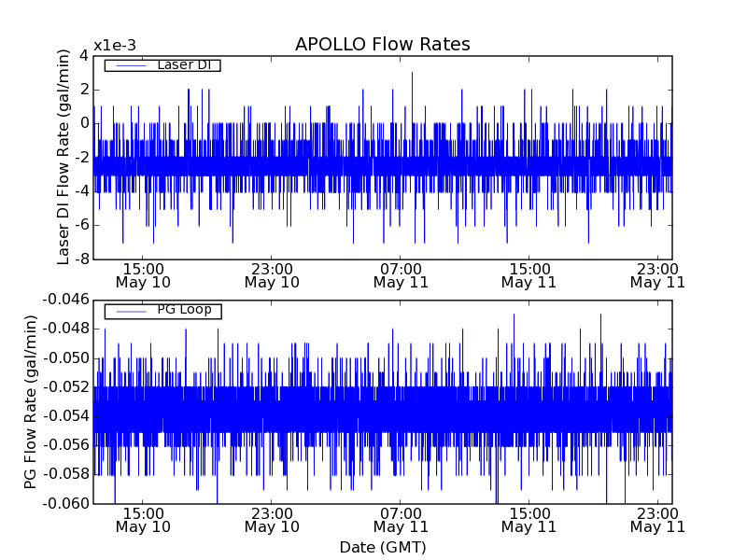747x560 pixels.
Task: Click the -0.054 y-axis tick label
Action: [65, 416]
